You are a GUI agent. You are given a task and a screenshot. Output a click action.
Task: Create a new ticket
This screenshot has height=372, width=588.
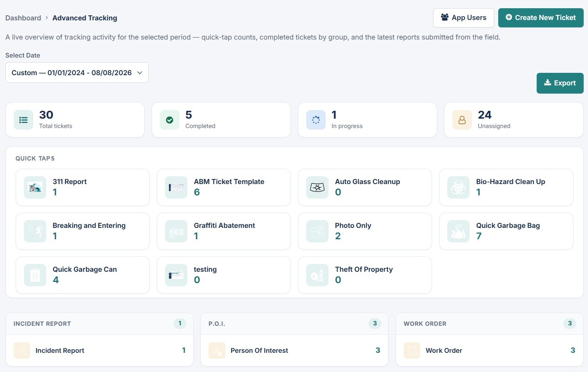click(541, 18)
